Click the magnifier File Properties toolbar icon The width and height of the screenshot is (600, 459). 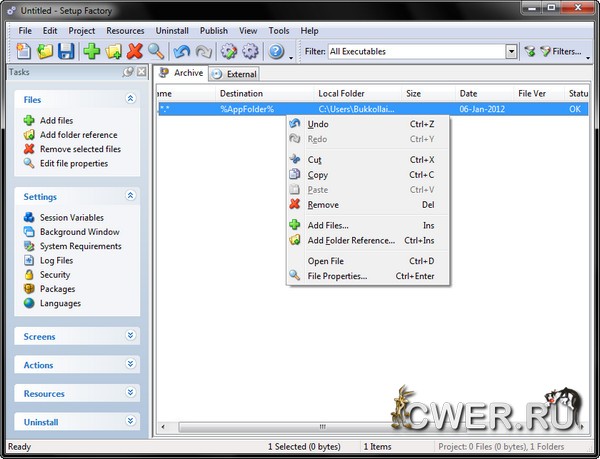point(156,51)
